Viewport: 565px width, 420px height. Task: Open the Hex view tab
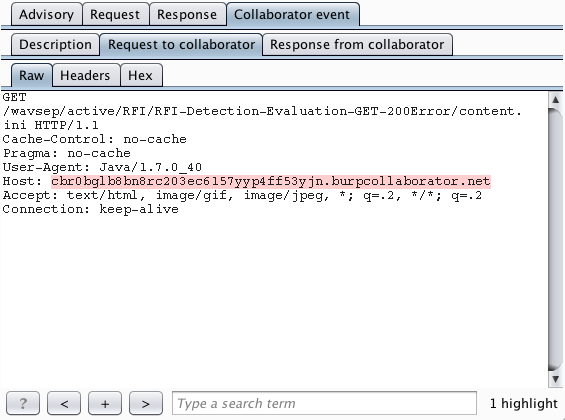[x=141, y=75]
